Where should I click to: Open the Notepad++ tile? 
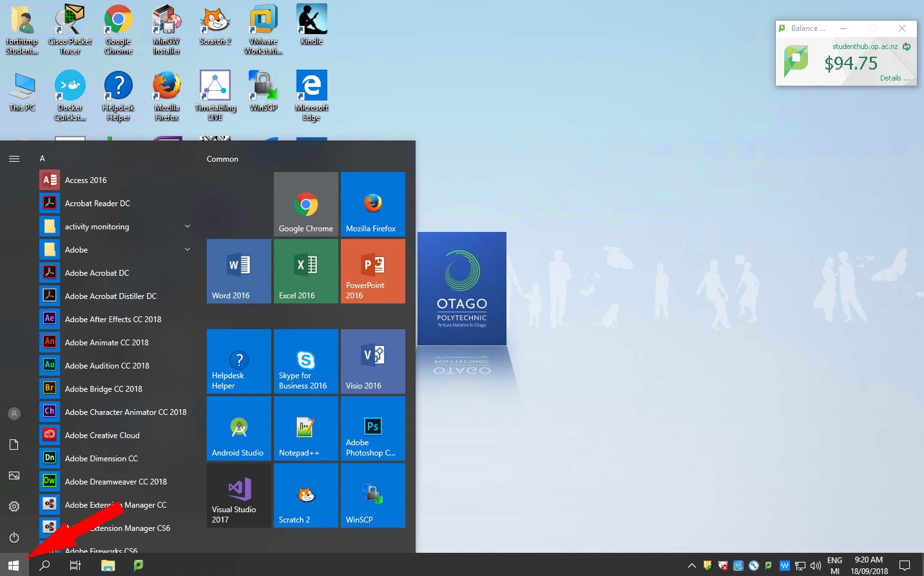click(306, 428)
